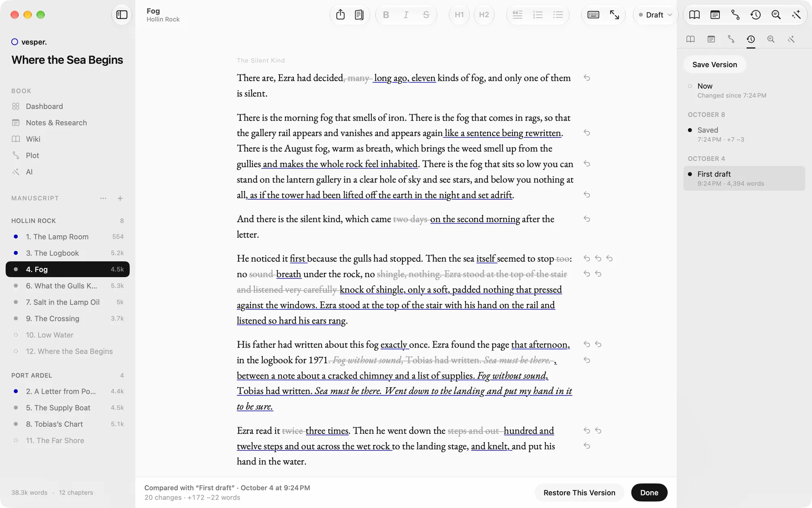
Task: Revert change on 'twelve steps and out' line
Action: click(587, 446)
